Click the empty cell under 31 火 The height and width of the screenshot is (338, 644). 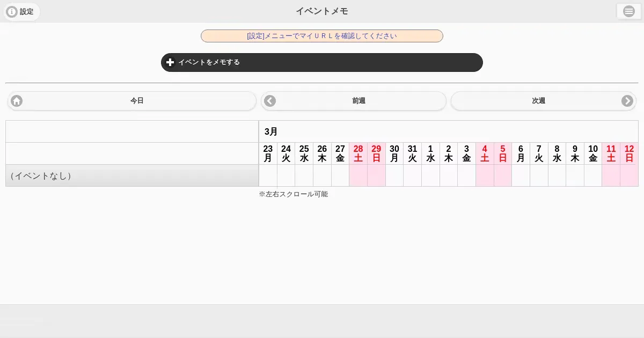[x=412, y=175]
